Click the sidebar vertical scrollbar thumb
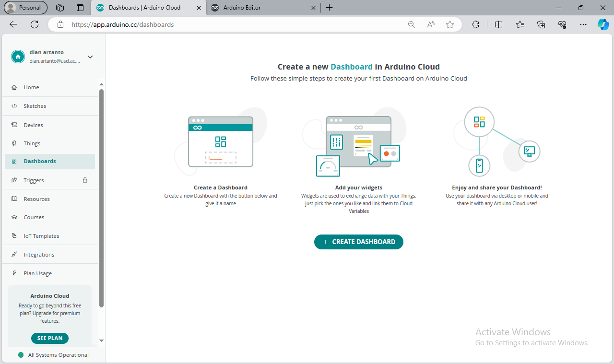 pyautogui.click(x=101, y=198)
